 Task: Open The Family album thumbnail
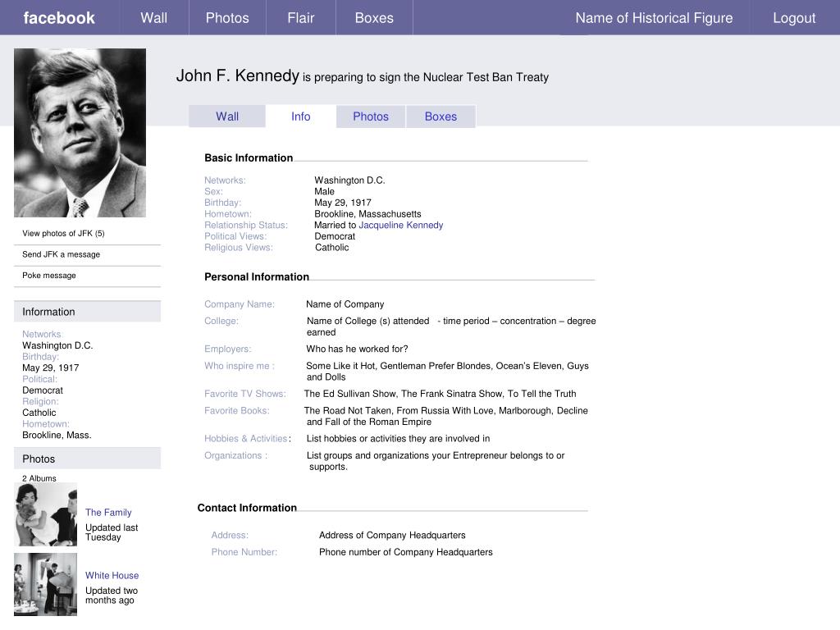(46, 514)
